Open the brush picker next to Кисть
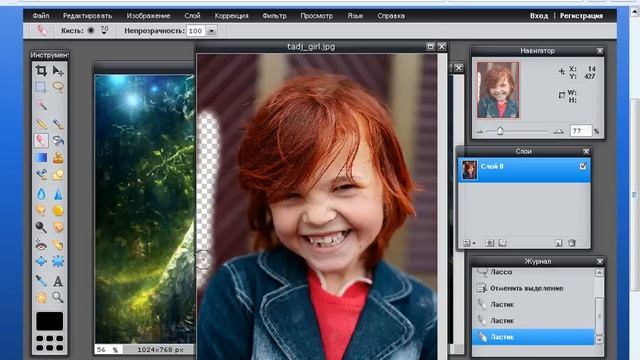 [104, 31]
